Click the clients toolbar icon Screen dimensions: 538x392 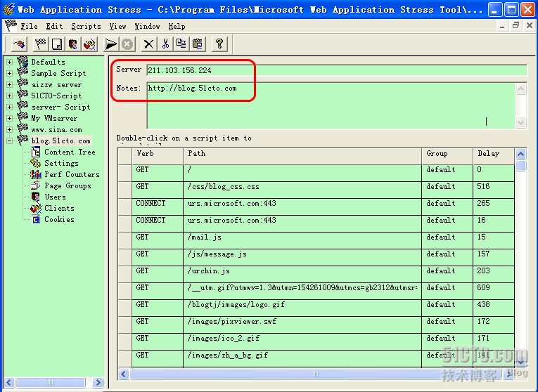pyautogui.click(x=89, y=44)
